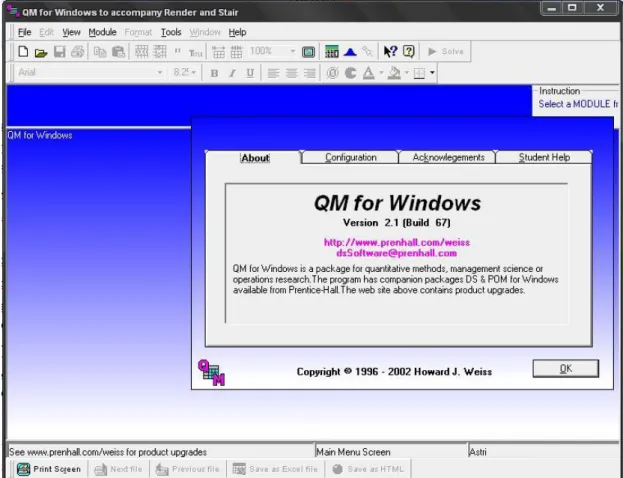
Task: Open the File menu
Action: click(x=25, y=32)
